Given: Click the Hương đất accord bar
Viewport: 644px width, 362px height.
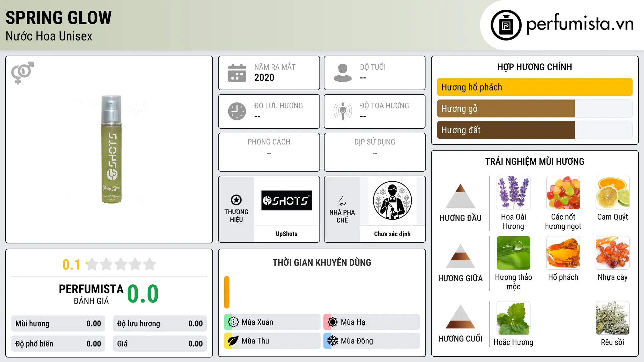Looking at the screenshot, I should tap(535, 130).
